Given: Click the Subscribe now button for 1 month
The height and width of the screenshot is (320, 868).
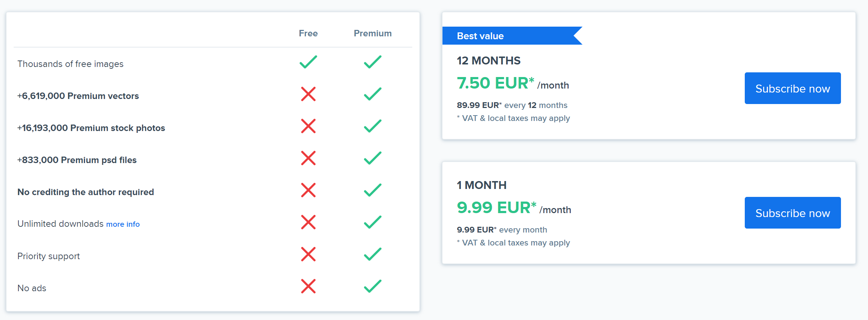Looking at the screenshot, I should coord(792,213).
